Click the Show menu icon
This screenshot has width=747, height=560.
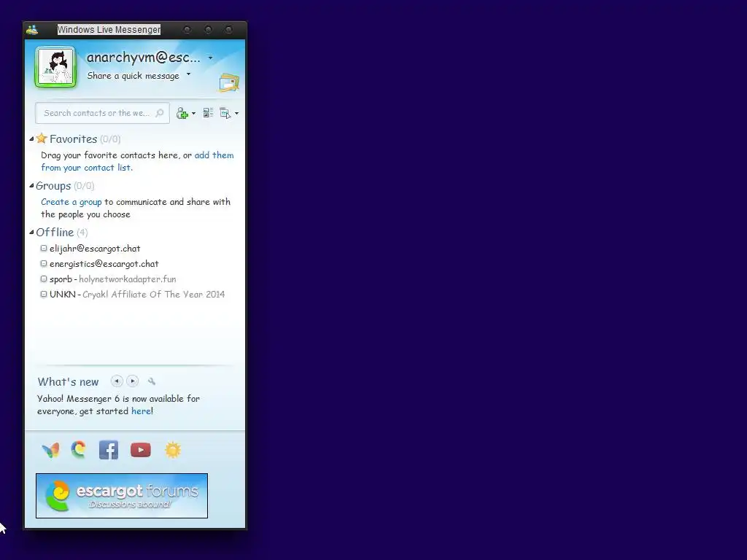pos(225,113)
